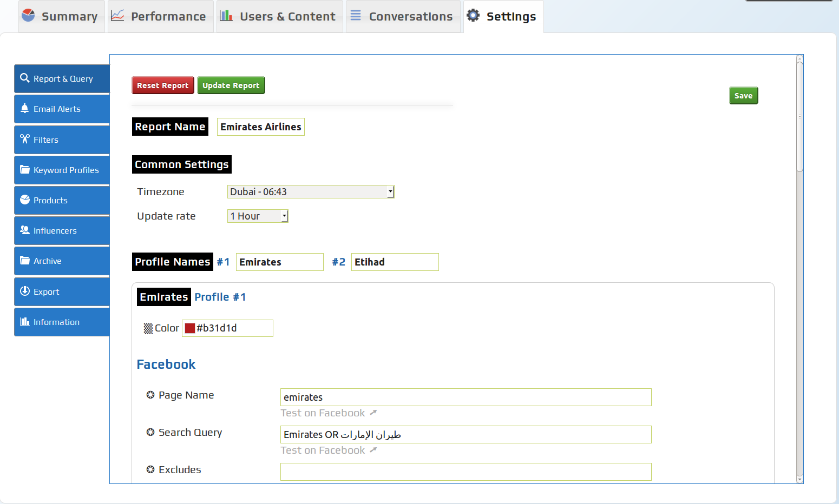Switch to the Performance tab

160,17
